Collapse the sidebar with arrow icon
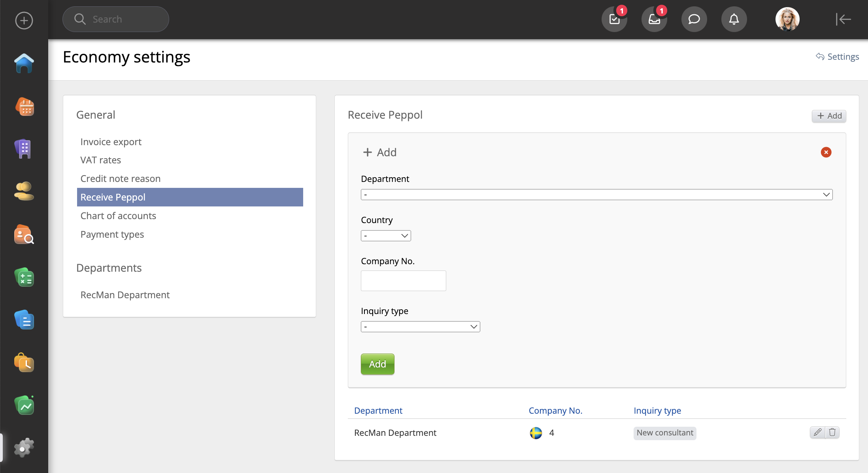 (x=843, y=19)
